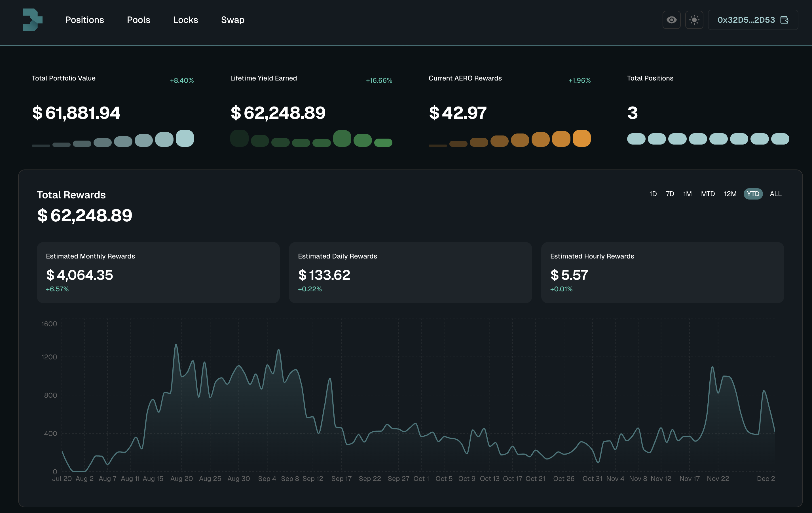Toggle balance visibility eye icon
This screenshot has height=513, width=812.
671,20
